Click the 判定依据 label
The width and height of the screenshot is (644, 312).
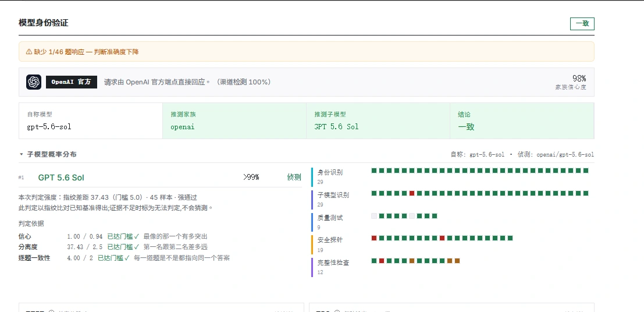click(x=31, y=224)
